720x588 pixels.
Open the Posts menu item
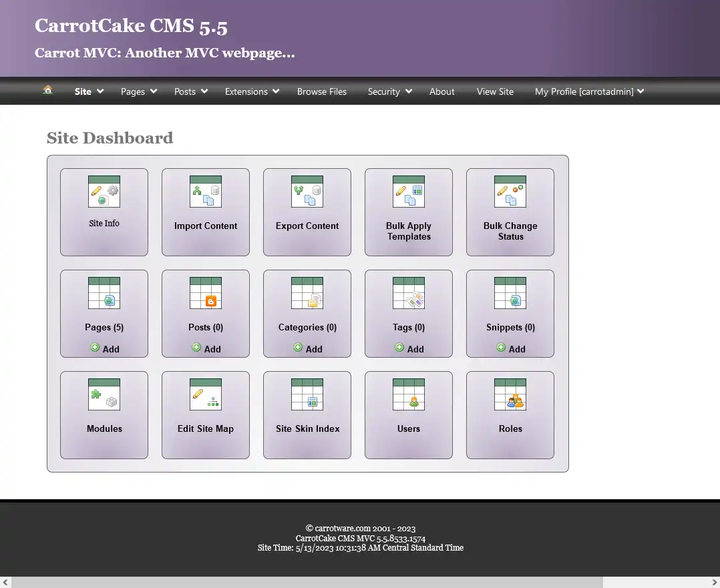[185, 91]
